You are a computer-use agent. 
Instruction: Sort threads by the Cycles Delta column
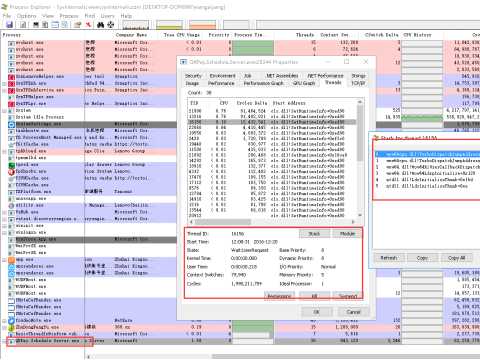(252, 103)
